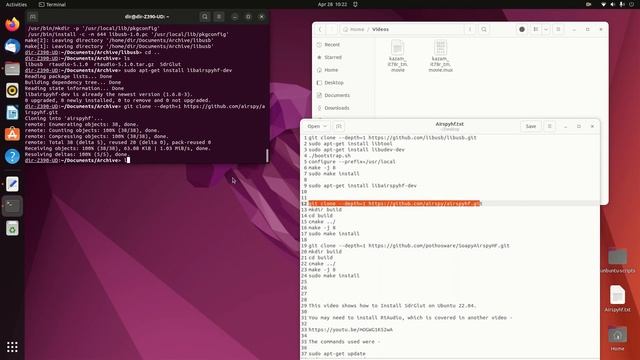Open the Files main hamburger menu
The height and width of the screenshot is (360, 640).
(x=558, y=29)
